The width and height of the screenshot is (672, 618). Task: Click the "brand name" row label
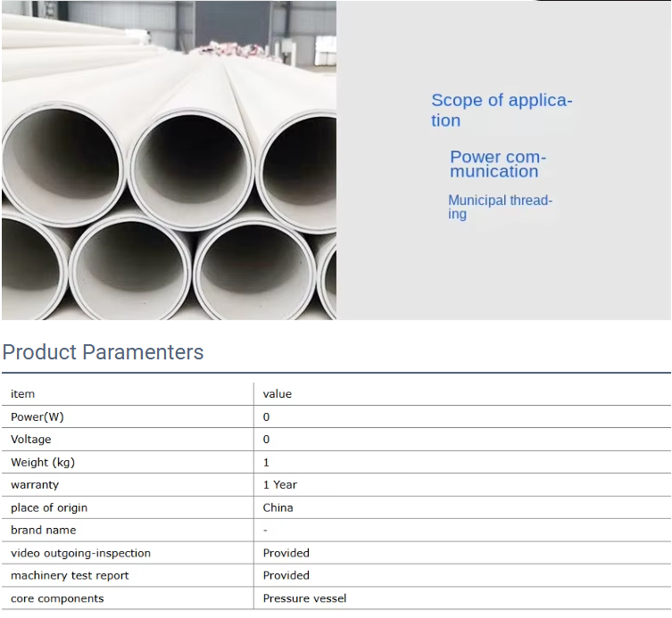[44, 531]
